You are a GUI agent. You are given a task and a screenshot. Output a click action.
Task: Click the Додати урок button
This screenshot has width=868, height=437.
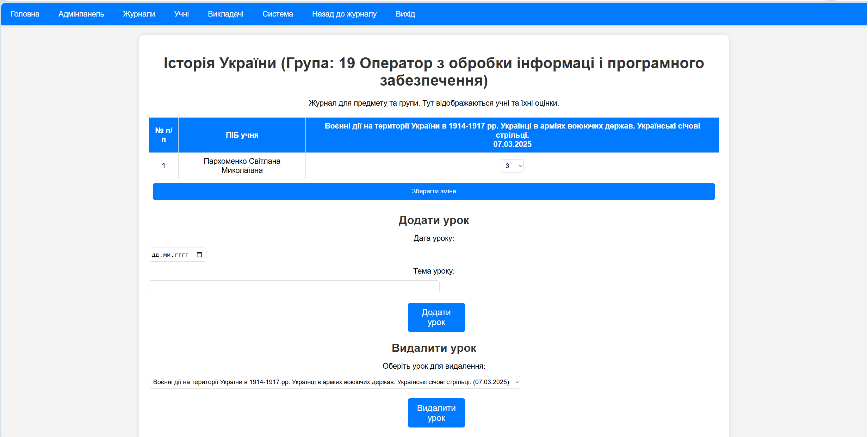click(436, 317)
